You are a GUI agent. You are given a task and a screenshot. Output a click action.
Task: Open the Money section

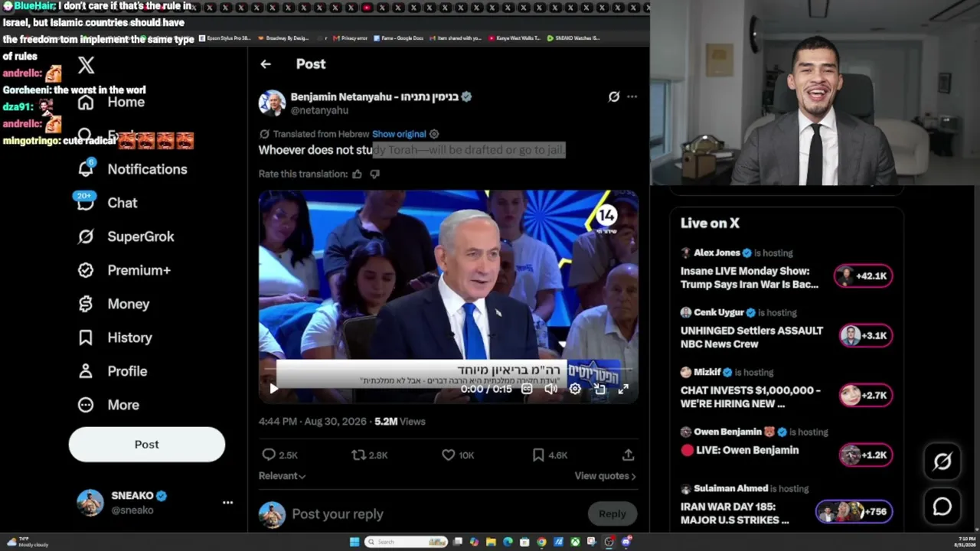pos(114,304)
